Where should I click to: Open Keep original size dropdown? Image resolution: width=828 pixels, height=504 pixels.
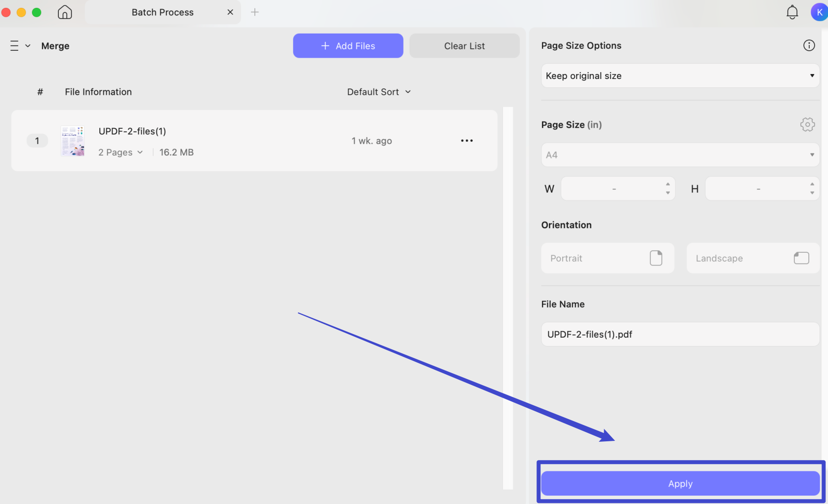tap(680, 76)
